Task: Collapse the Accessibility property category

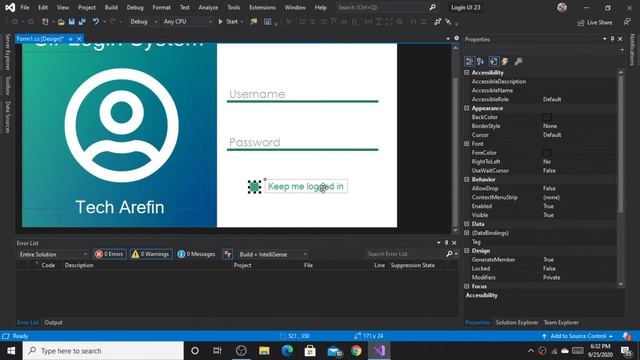Action: tap(467, 73)
